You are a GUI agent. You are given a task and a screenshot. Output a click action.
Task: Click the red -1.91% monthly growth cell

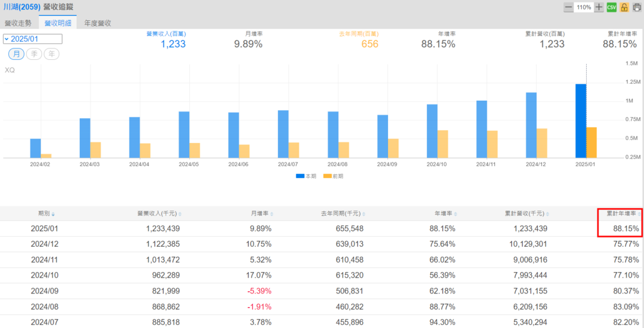pyautogui.click(x=259, y=307)
